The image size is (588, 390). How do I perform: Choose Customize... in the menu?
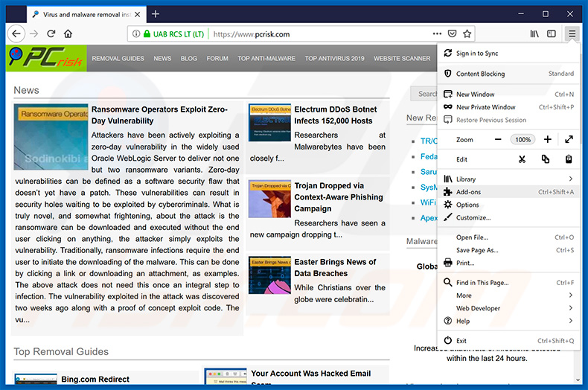point(508,217)
